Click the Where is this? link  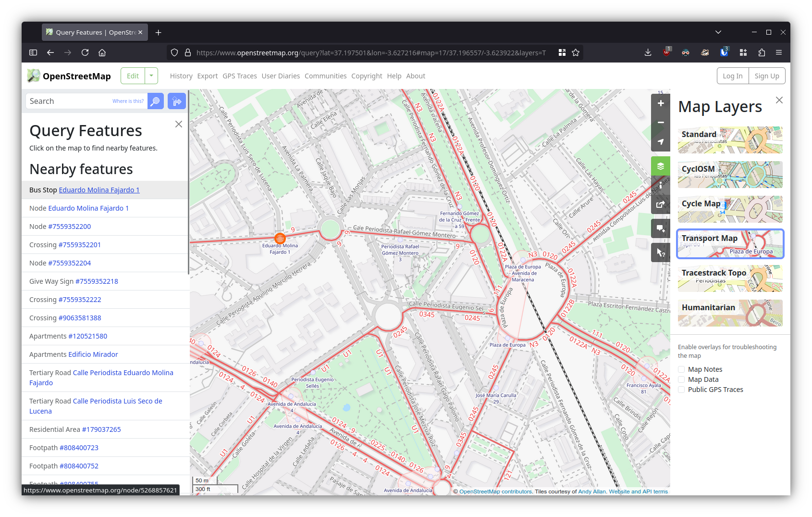(128, 101)
